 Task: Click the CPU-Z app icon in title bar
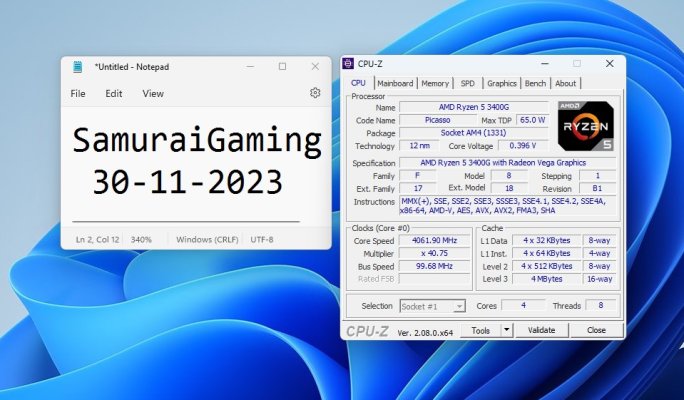pos(348,64)
